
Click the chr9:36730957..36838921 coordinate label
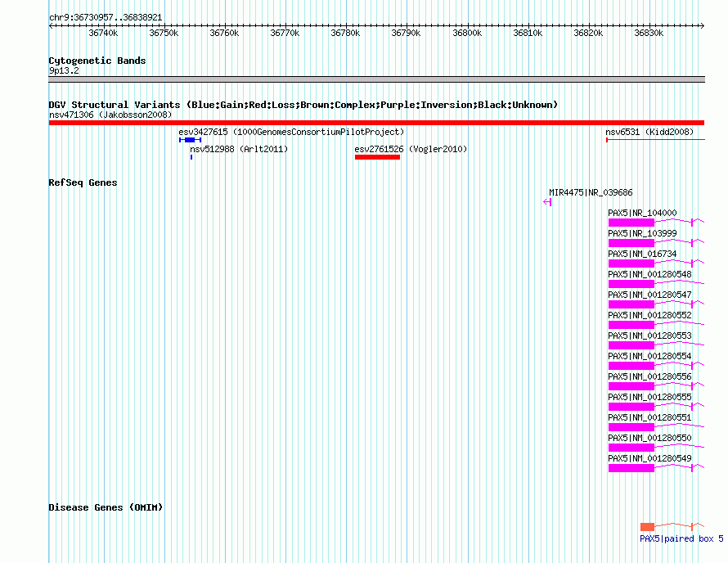[106, 18]
